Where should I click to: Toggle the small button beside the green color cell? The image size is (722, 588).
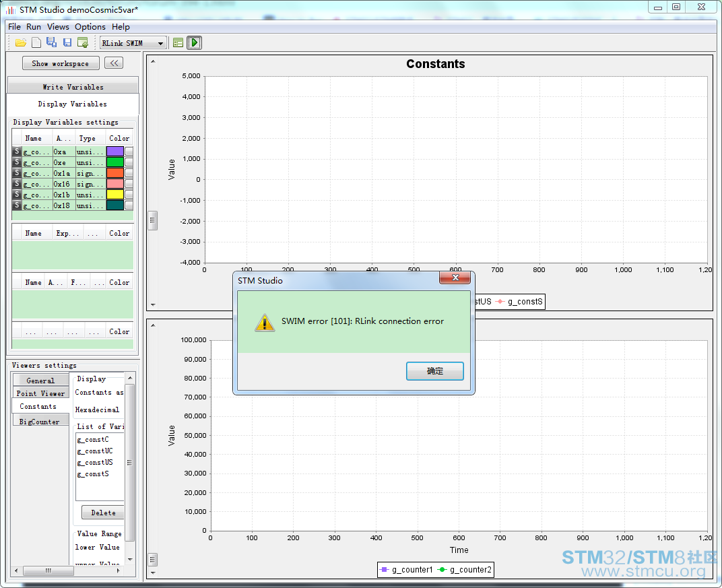pos(129,162)
